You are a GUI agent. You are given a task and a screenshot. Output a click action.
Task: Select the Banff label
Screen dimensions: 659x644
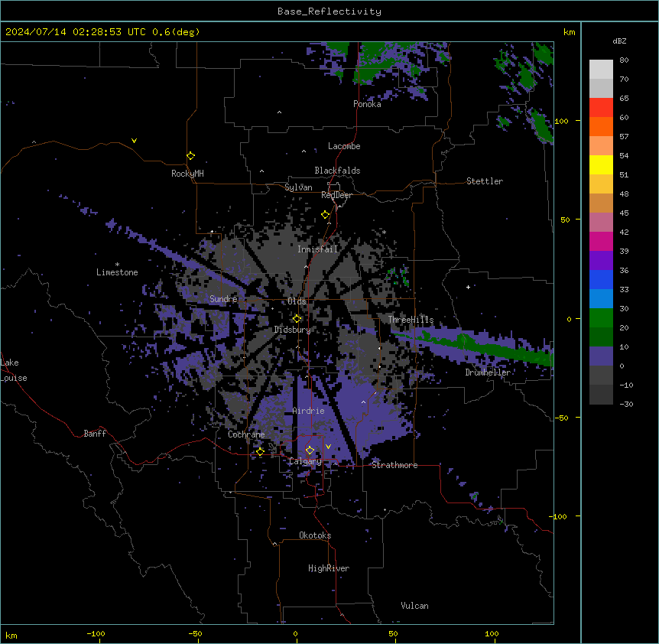[95, 434]
